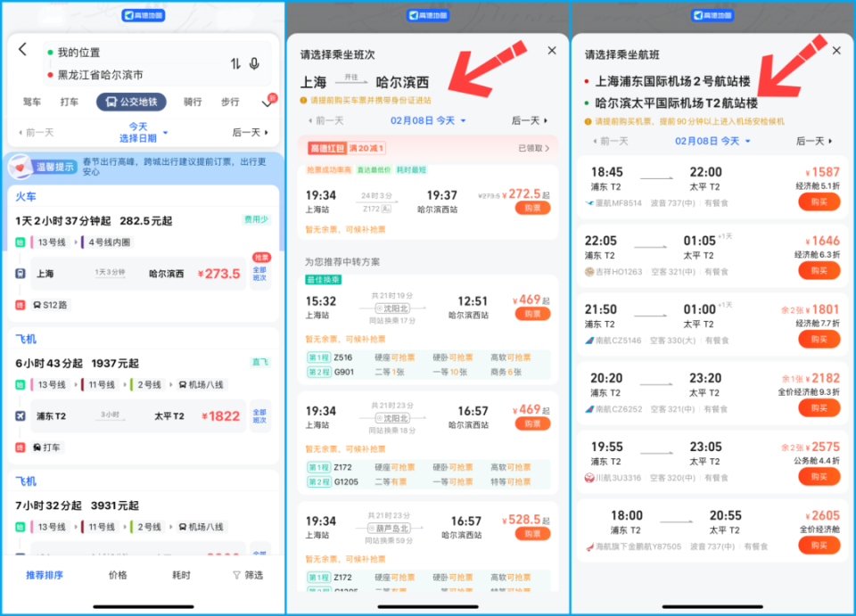Buy the 22:05 吉祥 HO1263 flight ¥1646
Image resolution: width=856 pixels, height=616 pixels.
coord(819,271)
